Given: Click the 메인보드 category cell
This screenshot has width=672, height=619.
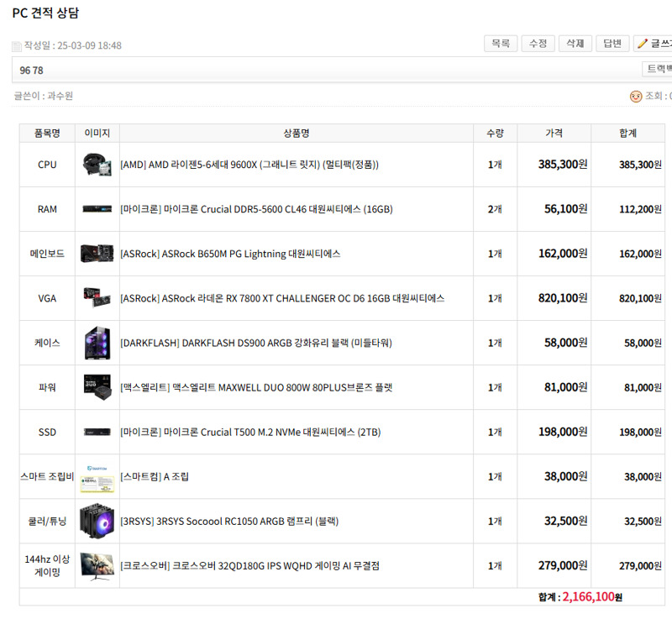Looking at the screenshot, I should (x=47, y=254).
